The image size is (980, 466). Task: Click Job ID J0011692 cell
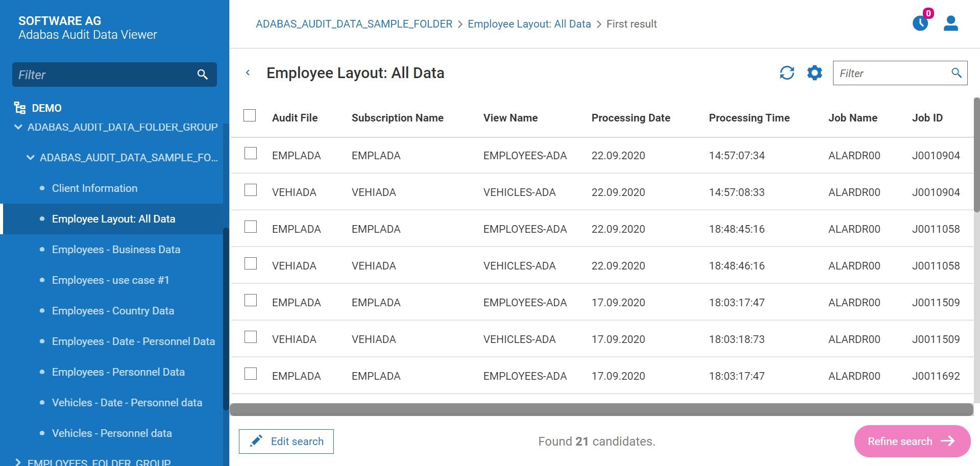coord(936,376)
